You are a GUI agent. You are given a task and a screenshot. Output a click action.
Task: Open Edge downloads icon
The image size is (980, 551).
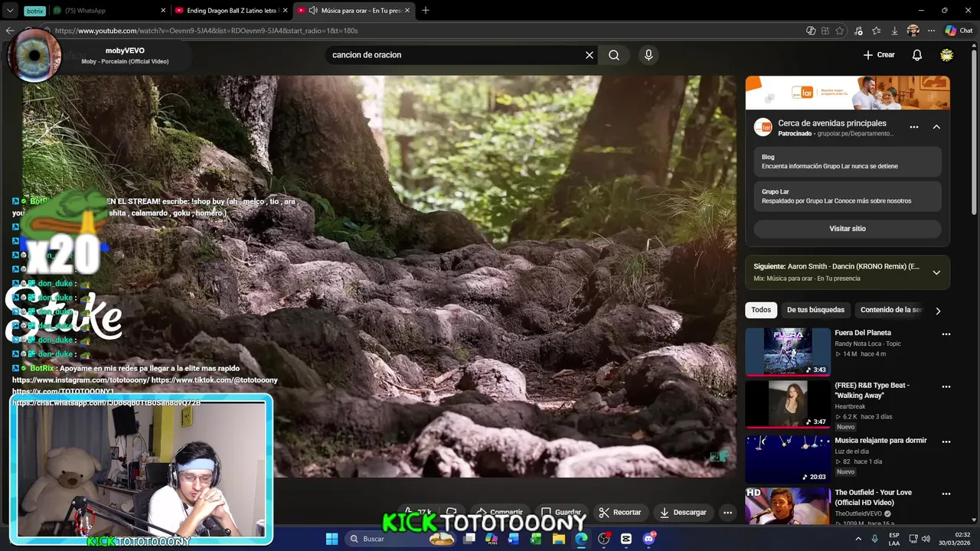894,31
